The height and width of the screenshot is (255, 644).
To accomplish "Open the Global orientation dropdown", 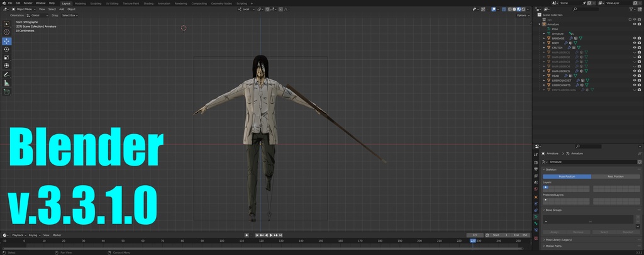I will [37, 15].
